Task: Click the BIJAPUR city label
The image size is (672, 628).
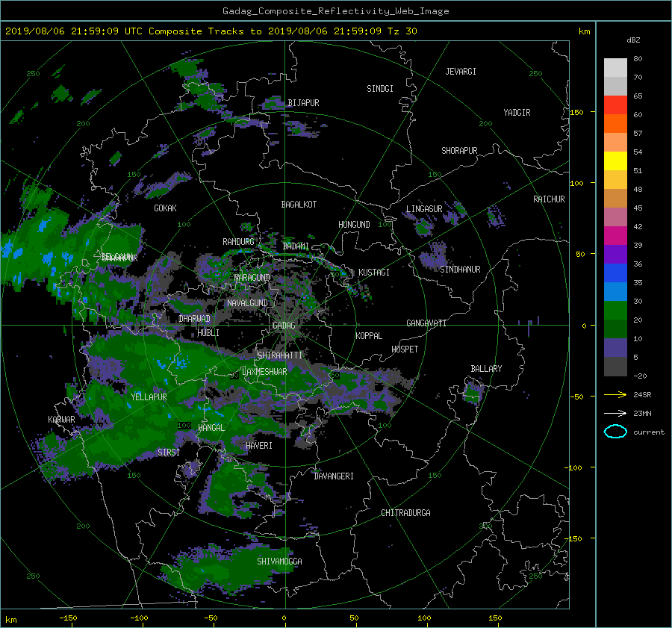Action: [303, 103]
